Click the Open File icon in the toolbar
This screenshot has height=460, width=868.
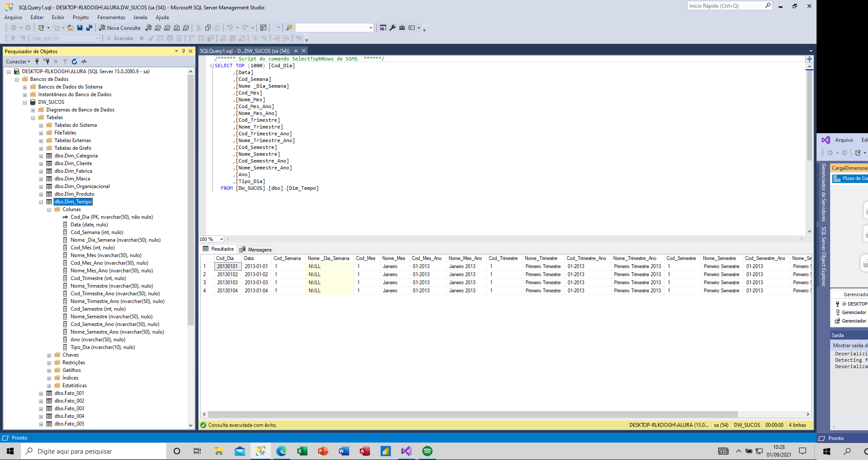point(71,28)
